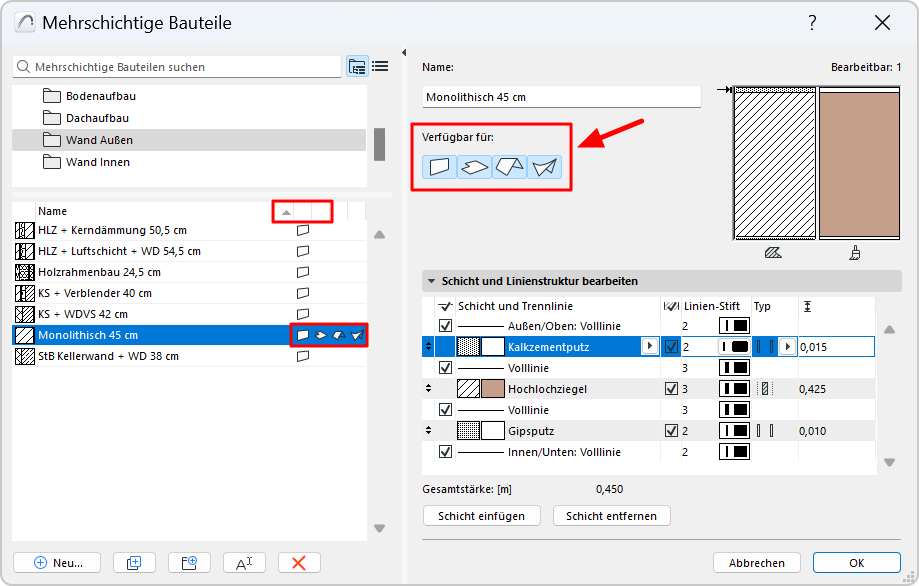The height and width of the screenshot is (586, 919).
Task: Click wall icon in HLZ + Kerndämmung row
Action: 303,230
